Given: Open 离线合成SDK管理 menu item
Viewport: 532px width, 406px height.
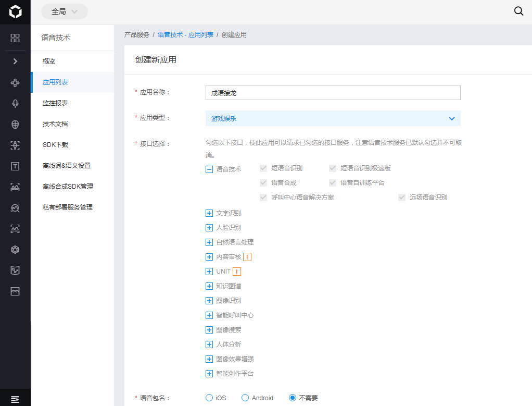Looking at the screenshot, I should [72, 187].
